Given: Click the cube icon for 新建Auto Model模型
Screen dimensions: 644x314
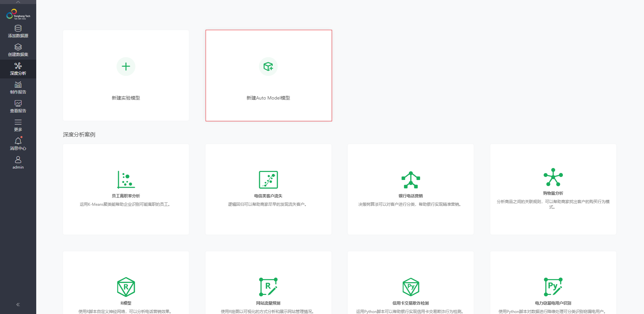Looking at the screenshot, I should tap(268, 66).
